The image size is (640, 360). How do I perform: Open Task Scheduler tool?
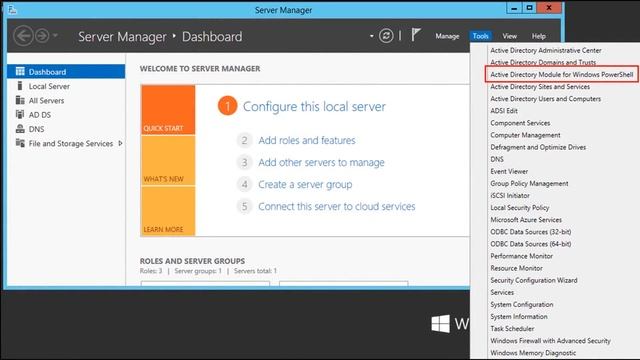(x=512, y=329)
